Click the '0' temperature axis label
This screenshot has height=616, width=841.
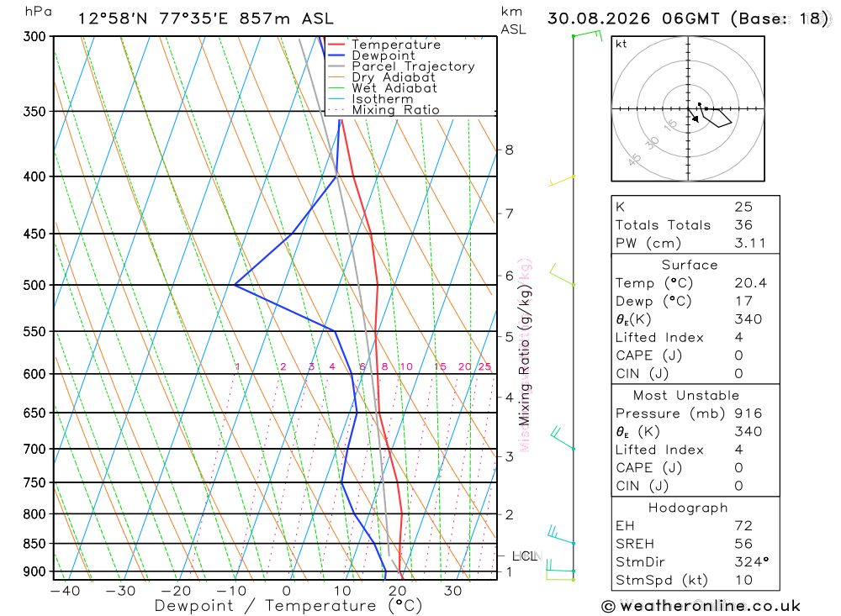tap(287, 592)
